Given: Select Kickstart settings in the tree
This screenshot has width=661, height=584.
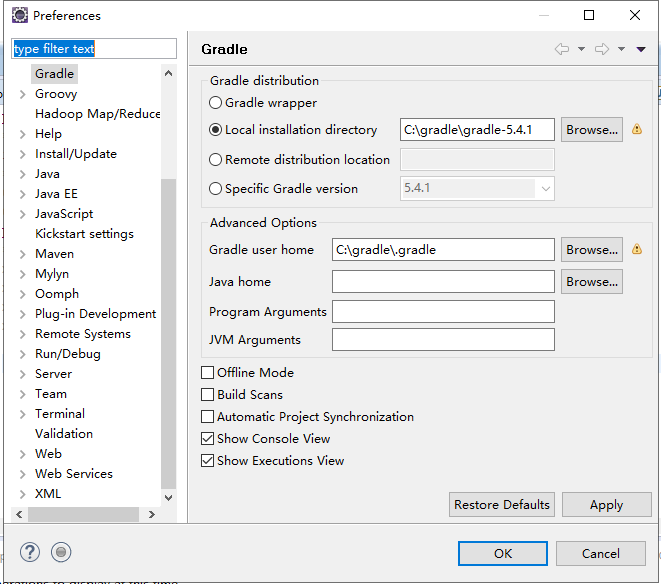Looking at the screenshot, I should pos(84,234).
